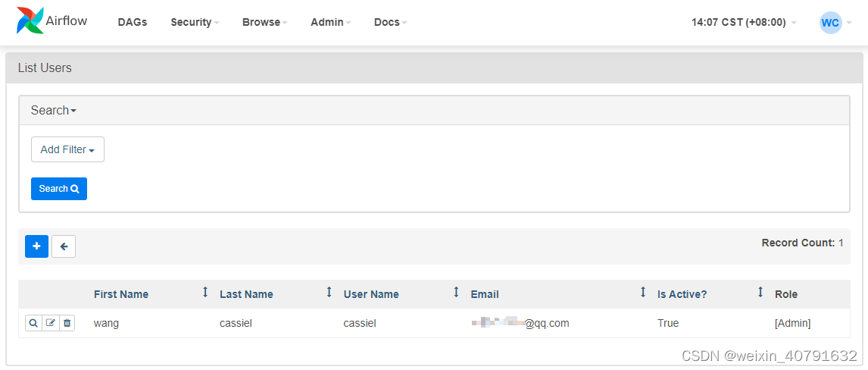The width and height of the screenshot is (868, 370).
Task: Open the 14:07 CST timezone dropdown
Action: coord(744,23)
